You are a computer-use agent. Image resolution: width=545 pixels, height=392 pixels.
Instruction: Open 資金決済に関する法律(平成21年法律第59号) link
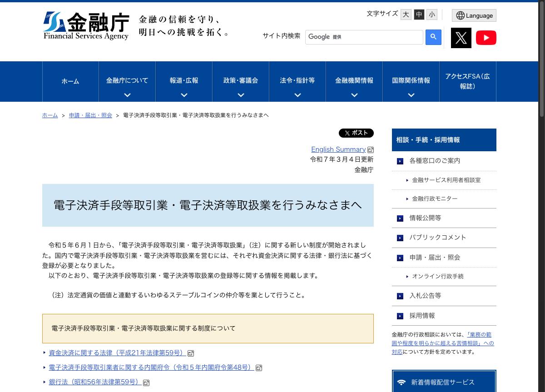pyautogui.click(x=117, y=353)
